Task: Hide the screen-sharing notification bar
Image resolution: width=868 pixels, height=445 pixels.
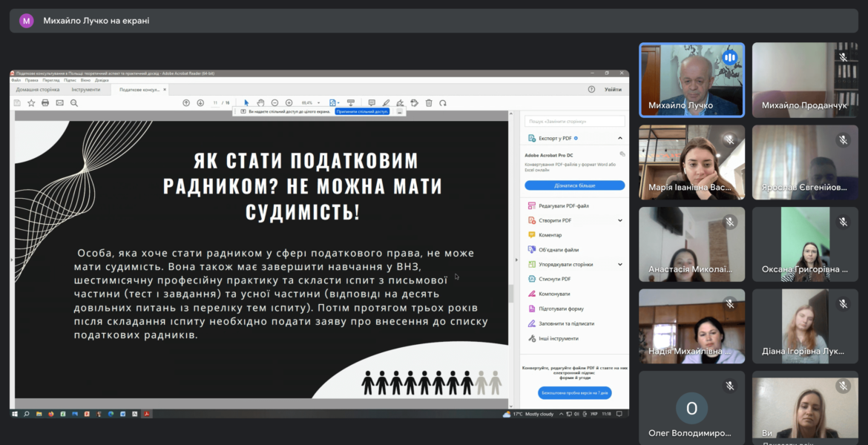Action: click(x=399, y=111)
